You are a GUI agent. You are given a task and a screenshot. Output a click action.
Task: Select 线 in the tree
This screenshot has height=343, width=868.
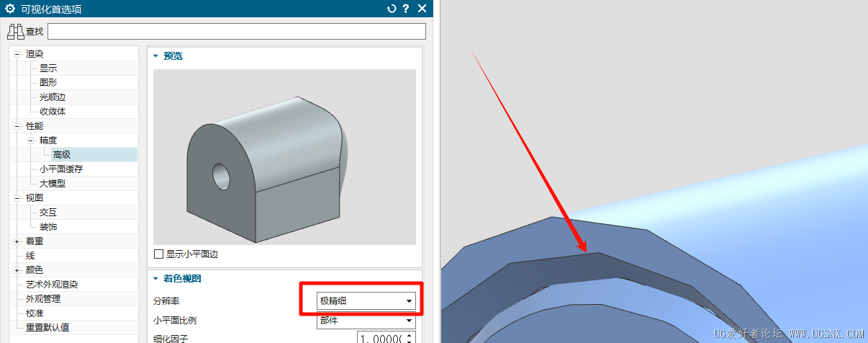tap(30, 255)
